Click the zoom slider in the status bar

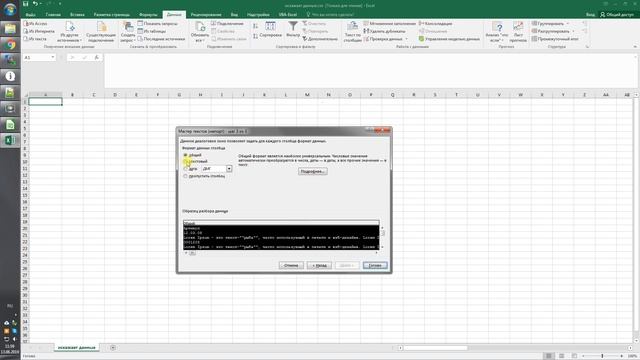pyautogui.click(x=602, y=356)
